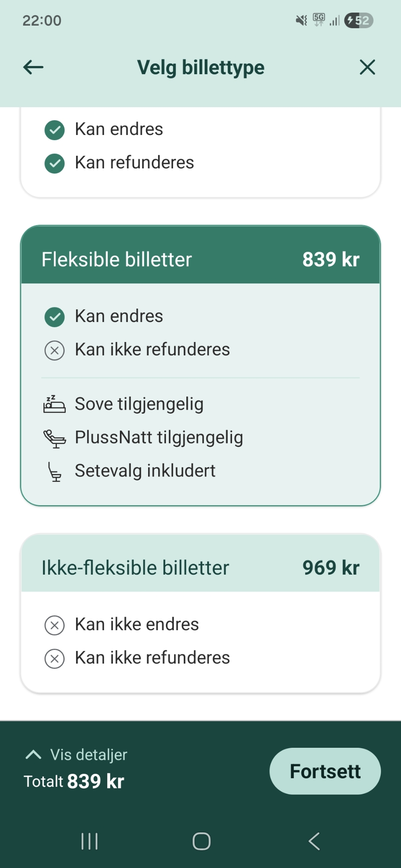Select Fleksible billetter 839 kr option

pyautogui.click(x=200, y=260)
